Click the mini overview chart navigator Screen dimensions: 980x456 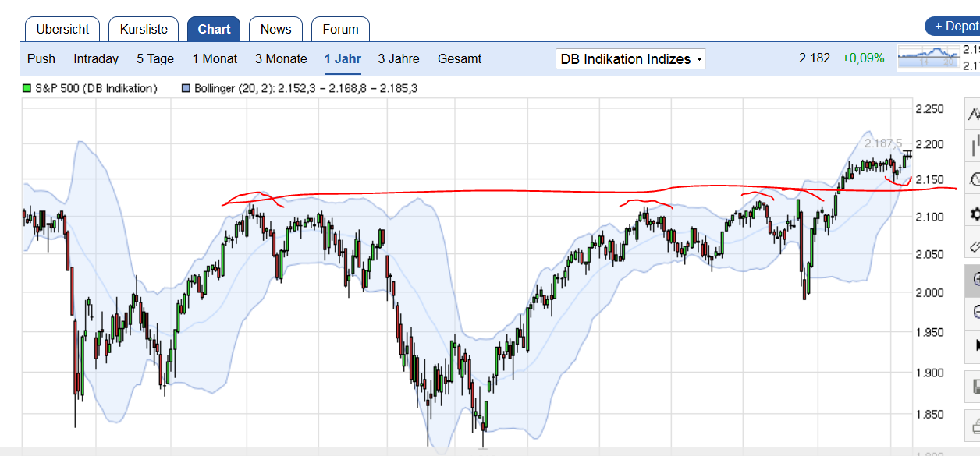click(x=928, y=57)
